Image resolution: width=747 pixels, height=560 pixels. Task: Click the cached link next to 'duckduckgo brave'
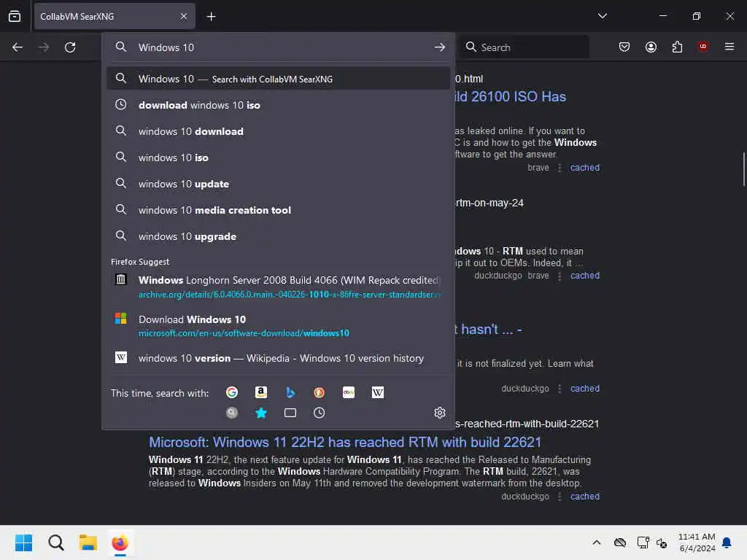click(x=585, y=275)
